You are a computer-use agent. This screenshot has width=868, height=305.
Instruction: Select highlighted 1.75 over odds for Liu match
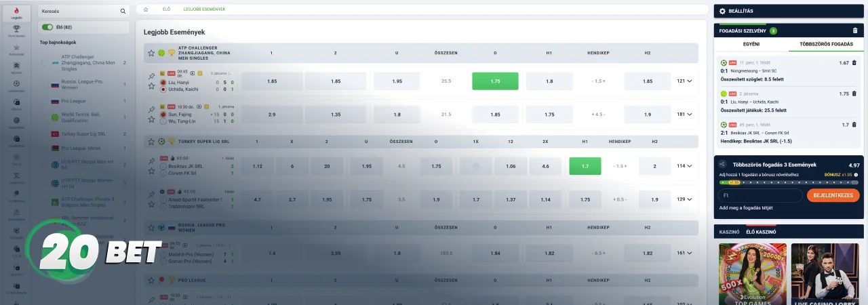pyautogui.click(x=495, y=81)
